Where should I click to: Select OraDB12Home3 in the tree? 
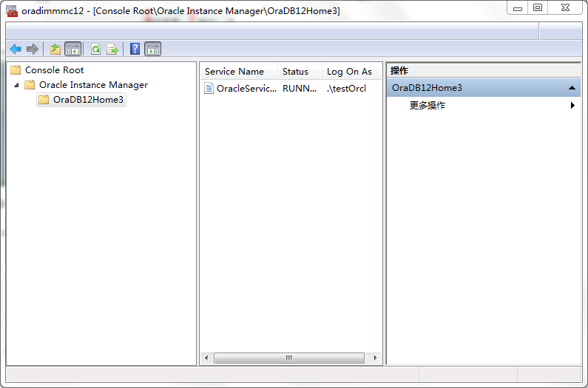tap(81, 100)
